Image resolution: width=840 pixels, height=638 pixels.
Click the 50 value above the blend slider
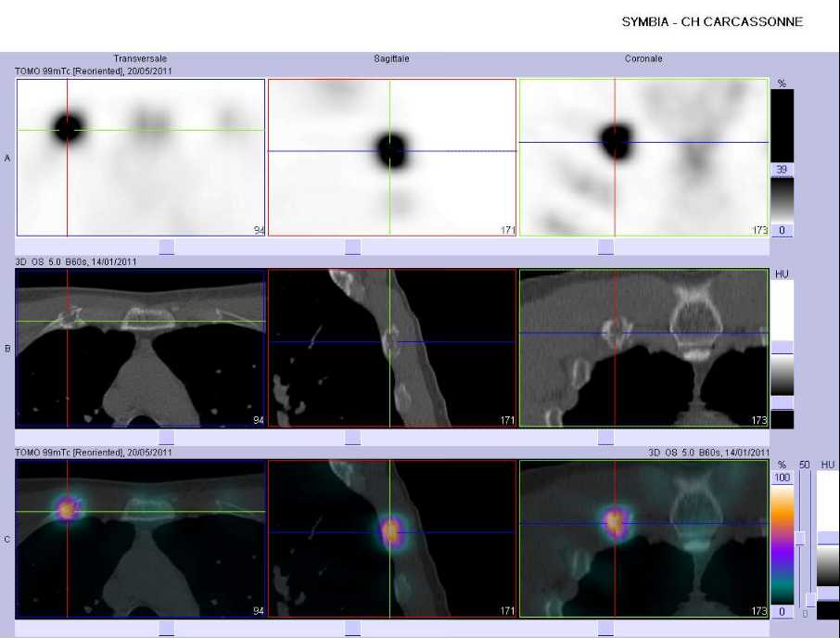click(x=804, y=465)
